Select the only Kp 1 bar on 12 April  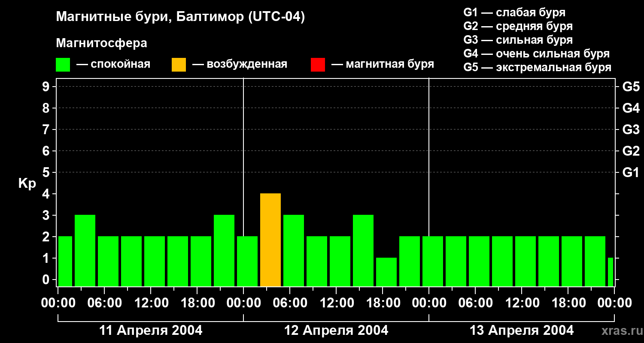[386, 272]
